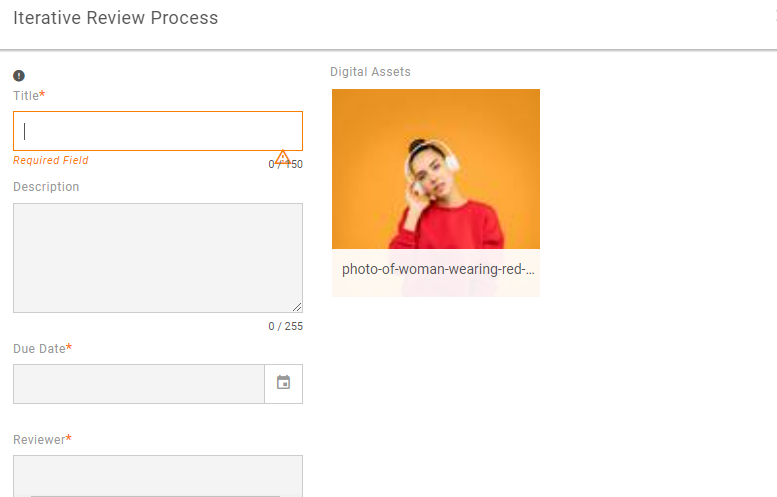The image size is (777, 497).
Task: Click the Digital Assets section label
Action: [x=370, y=72]
